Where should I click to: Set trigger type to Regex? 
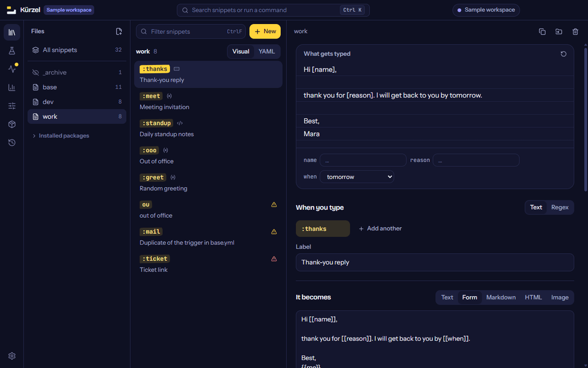(560, 208)
